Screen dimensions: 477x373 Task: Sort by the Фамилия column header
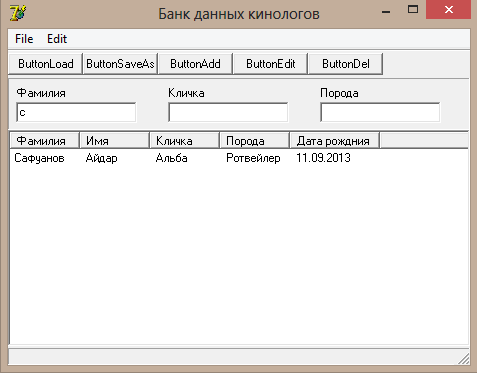pyautogui.click(x=44, y=141)
